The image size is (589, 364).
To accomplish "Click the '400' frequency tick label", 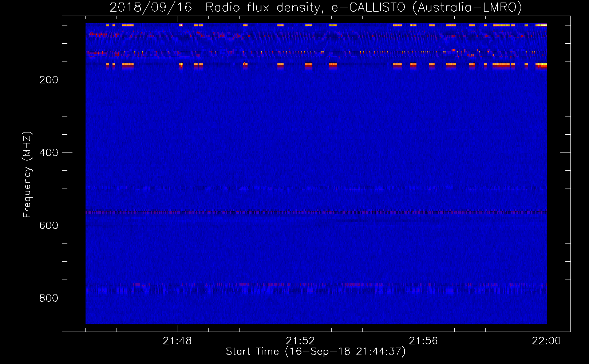I will click(x=49, y=153).
